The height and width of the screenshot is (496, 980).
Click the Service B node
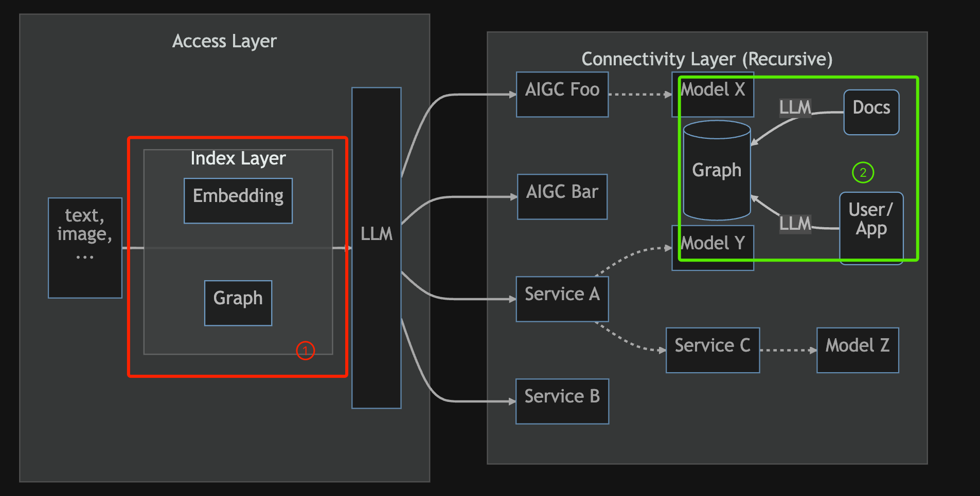click(x=562, y=401)
